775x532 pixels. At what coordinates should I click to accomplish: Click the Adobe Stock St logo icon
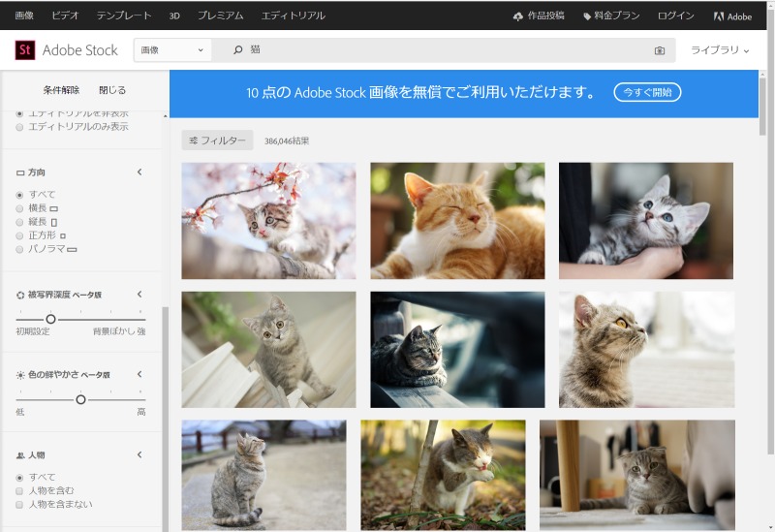pos(25,50)
